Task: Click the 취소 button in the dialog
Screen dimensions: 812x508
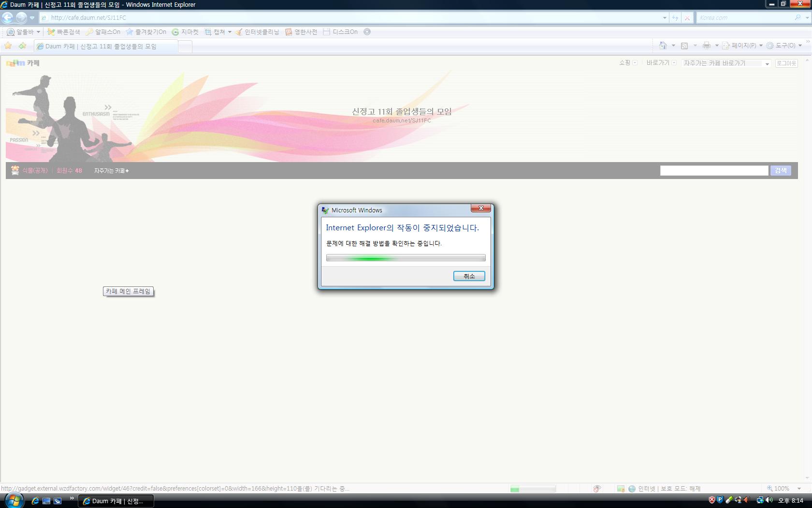Action: [x=469, y=276]
